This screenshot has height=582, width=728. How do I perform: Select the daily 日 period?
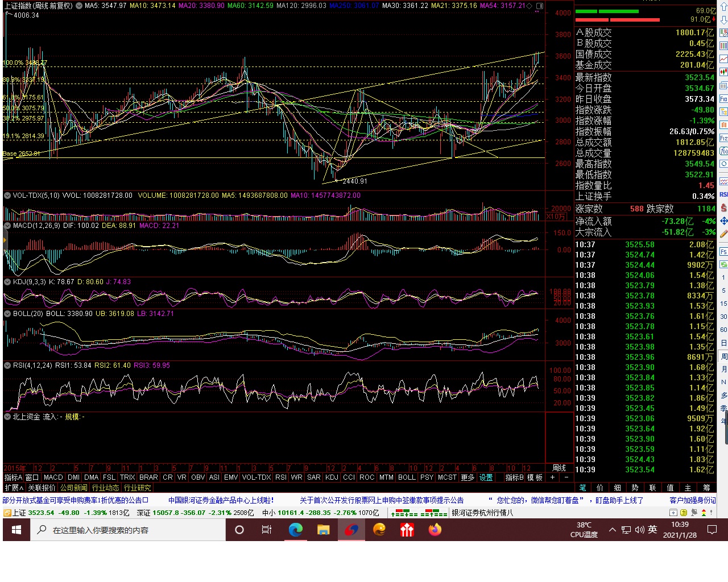(x=723, y=343)
